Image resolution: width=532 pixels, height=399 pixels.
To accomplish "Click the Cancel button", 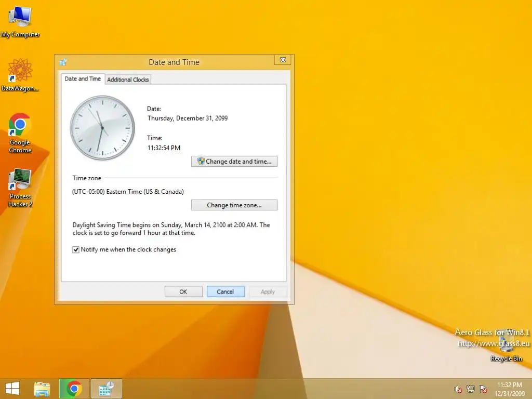I will point(225,292).
